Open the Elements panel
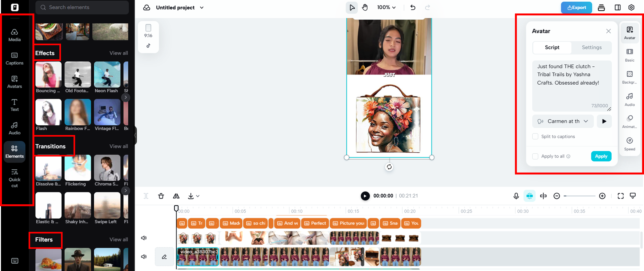Image resolution: width=644 pixels, height=271 pixels. pyautogui.click(x=14, y=151)
